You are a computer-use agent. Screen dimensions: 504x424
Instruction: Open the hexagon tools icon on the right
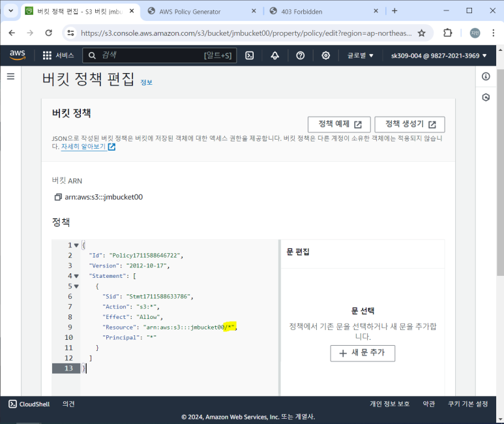click(486, 97)
